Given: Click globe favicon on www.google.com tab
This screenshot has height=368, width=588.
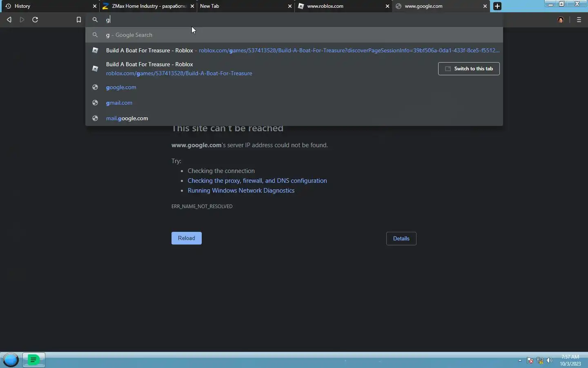Looking at the screenshot, I should 399,6.
